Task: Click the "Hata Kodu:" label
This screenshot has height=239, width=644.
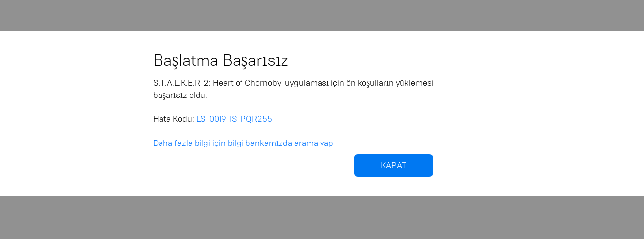Action: 173,119
